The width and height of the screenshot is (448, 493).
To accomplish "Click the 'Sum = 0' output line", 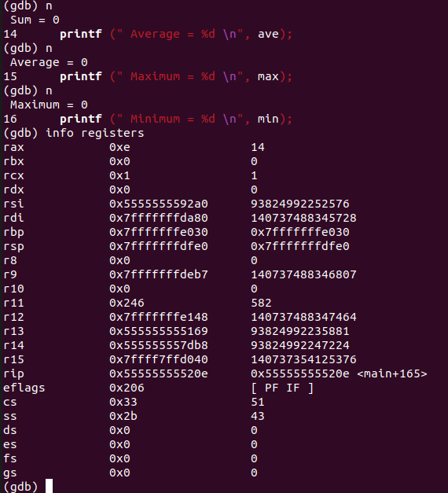I will [x=35, y=20].
